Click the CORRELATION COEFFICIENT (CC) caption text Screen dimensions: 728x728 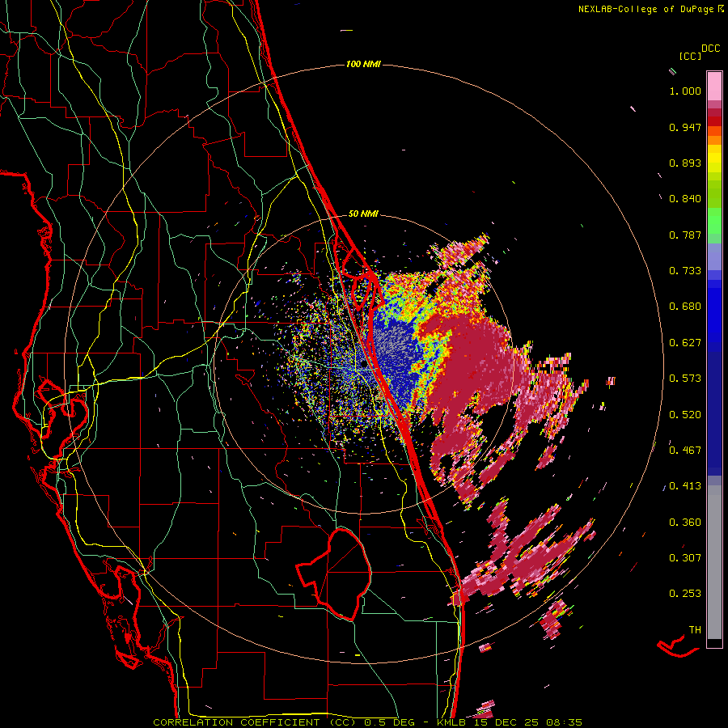[x=255, y=722]
